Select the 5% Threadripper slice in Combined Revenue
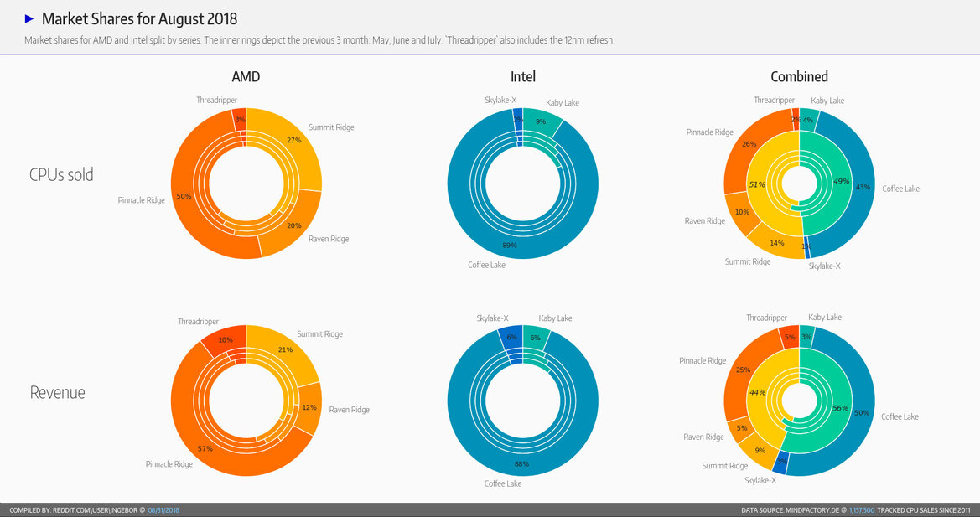 [790, 337]
